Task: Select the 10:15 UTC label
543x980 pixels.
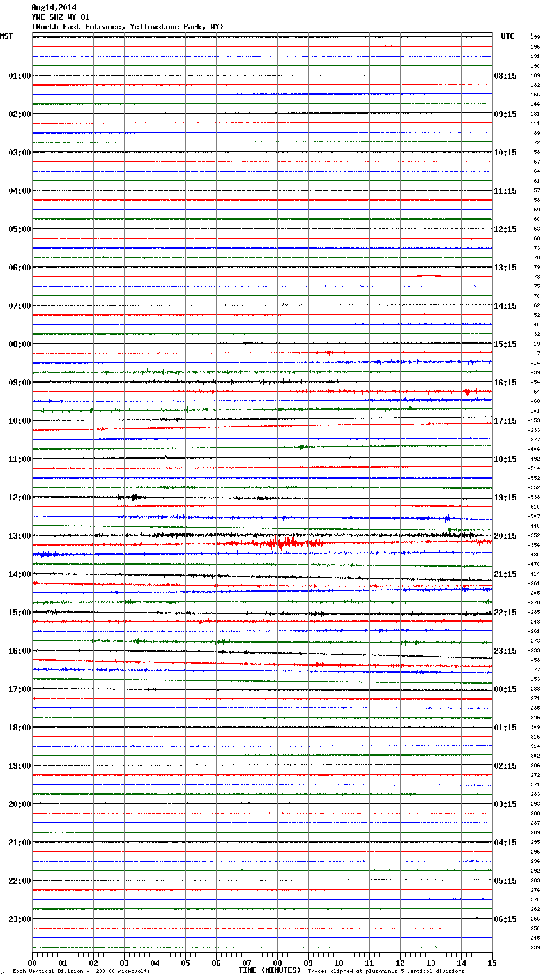Action: tap(505, 153)
